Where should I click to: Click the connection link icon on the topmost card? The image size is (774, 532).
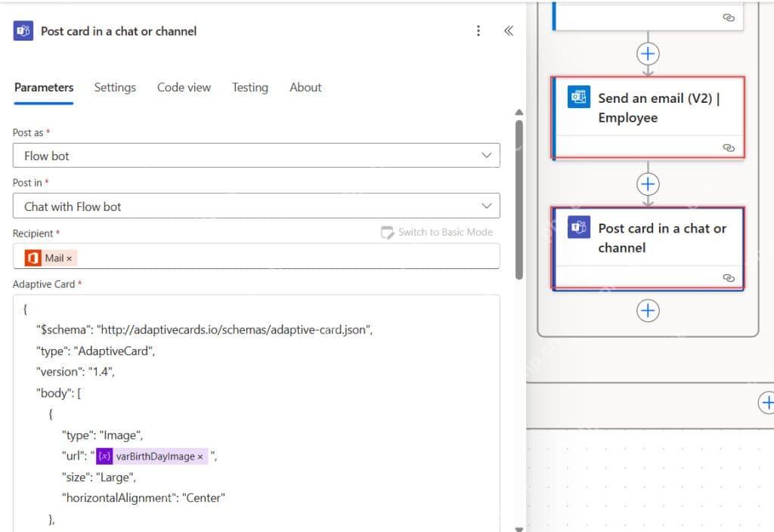pos(729,17)
